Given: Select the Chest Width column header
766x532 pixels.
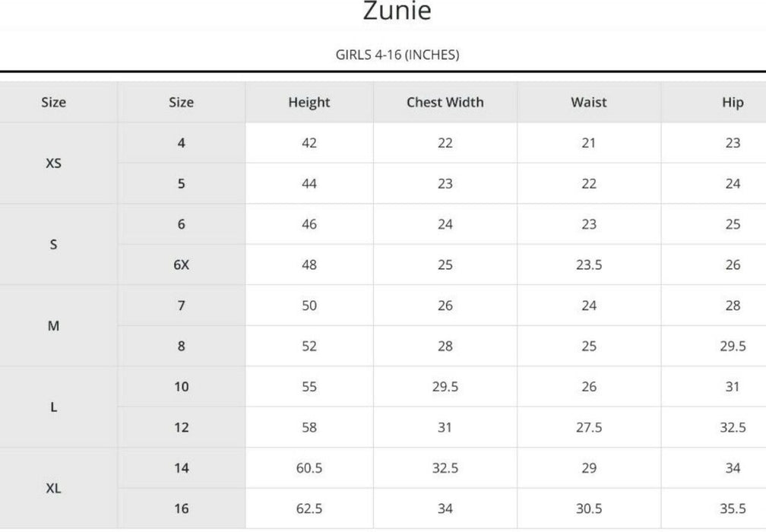Looking at the screenshot, I should coord(445,103).
